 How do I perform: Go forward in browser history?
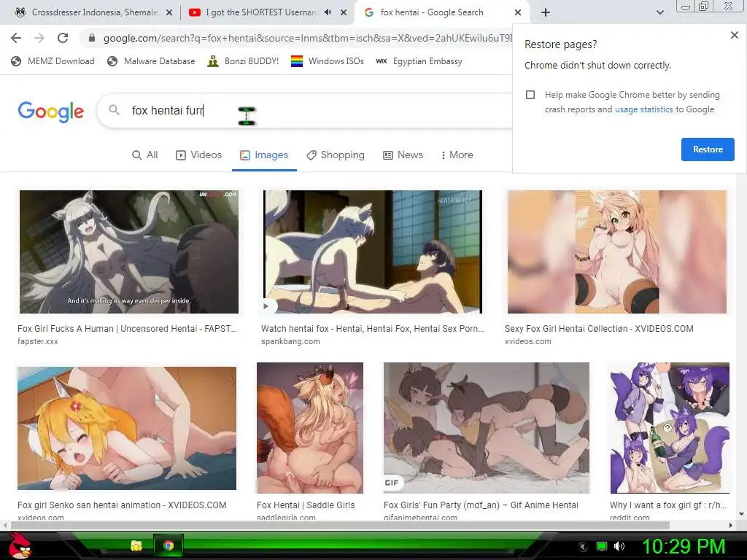[x=39, y=38]
